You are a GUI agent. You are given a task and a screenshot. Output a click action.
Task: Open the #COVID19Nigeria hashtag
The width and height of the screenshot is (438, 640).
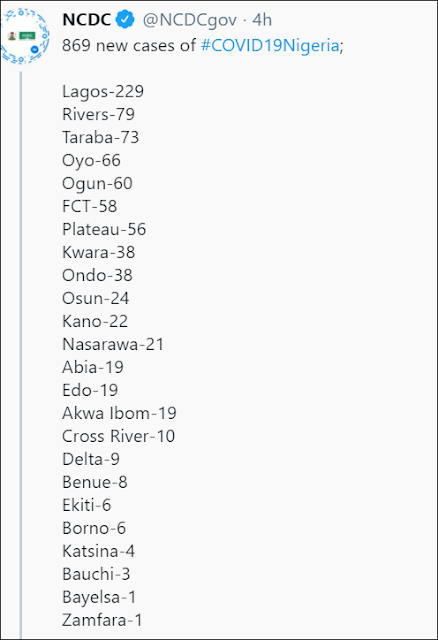270,45
